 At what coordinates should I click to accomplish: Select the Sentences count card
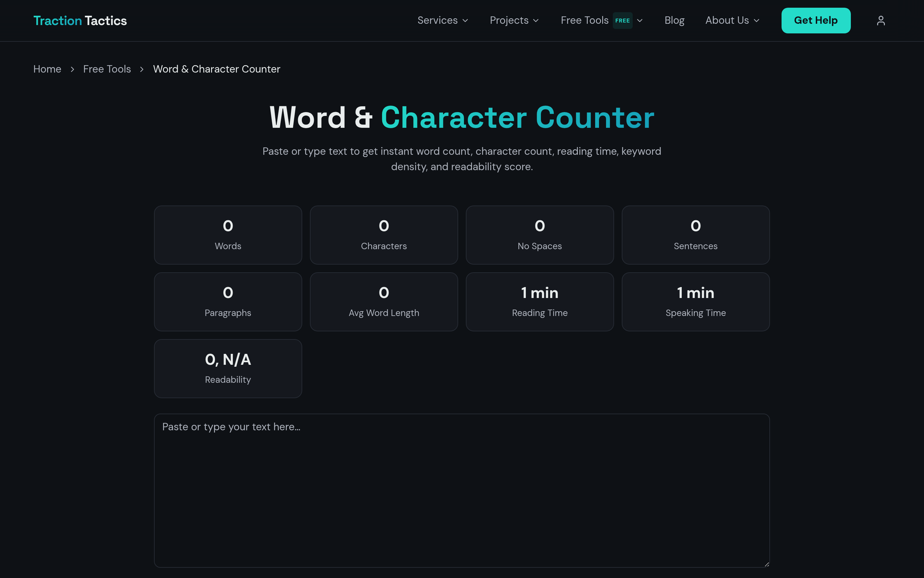(x=696, y=235)
